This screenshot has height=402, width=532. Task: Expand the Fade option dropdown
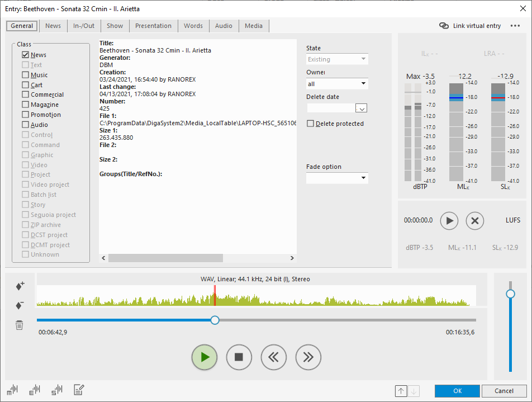pyautogui.click(x=337, y=178)
